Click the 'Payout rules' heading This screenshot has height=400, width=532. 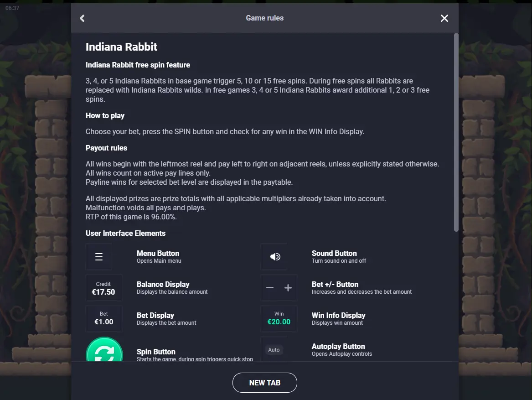point(106,148)
